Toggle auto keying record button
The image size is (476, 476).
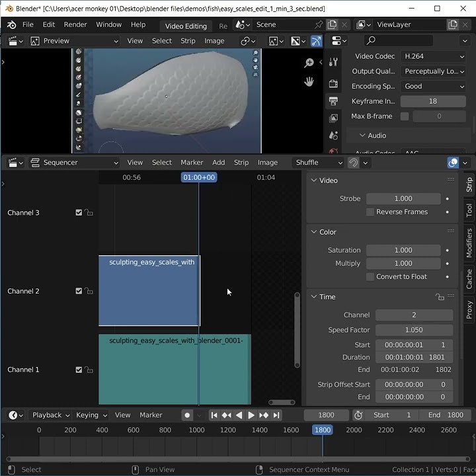pyautogui.click(x=187, y=415)
